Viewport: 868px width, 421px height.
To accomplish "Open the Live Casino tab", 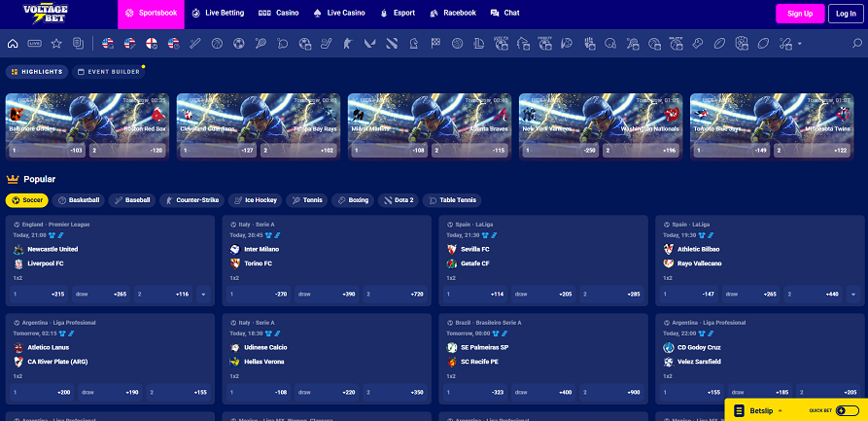I will coord(339,13).
